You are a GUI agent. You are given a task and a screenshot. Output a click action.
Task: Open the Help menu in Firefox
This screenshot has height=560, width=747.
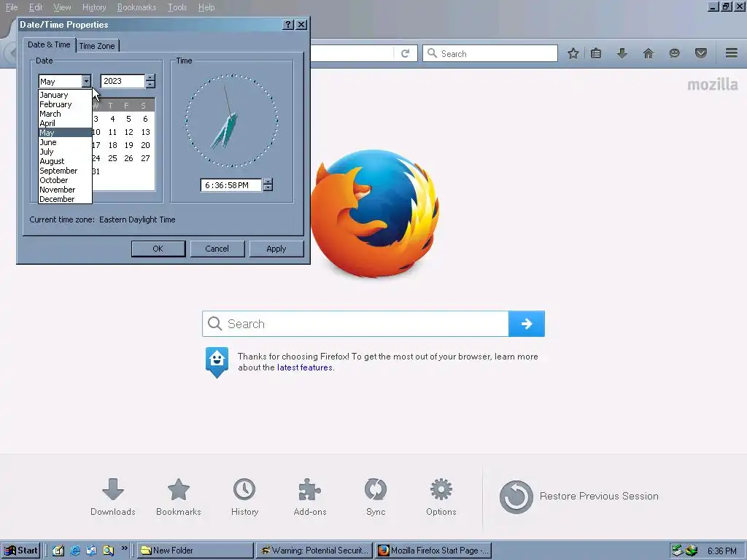pyautogui.click(x=206, y=7)
